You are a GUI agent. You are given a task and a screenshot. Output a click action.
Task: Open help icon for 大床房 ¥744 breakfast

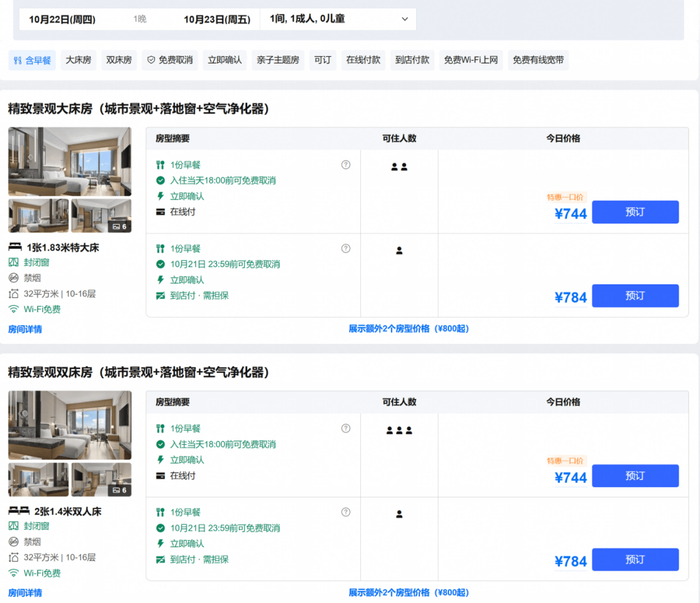click(x=345, y=165)
